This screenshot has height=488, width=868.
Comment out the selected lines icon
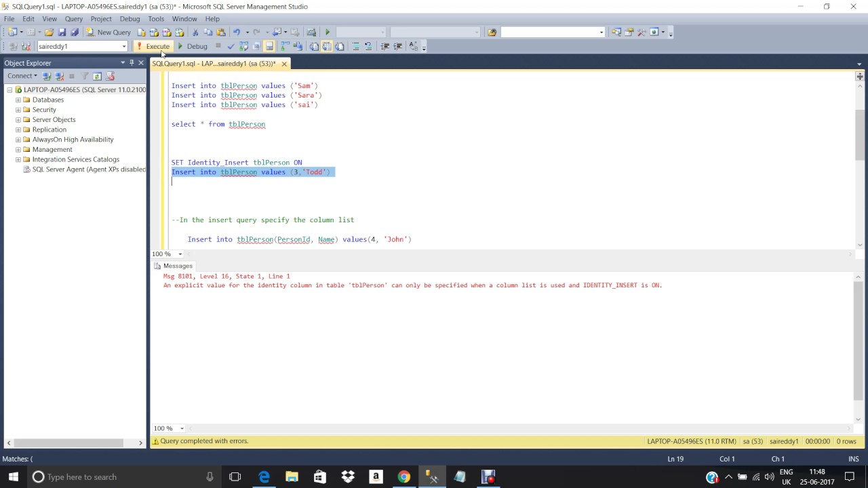point(355,46)
